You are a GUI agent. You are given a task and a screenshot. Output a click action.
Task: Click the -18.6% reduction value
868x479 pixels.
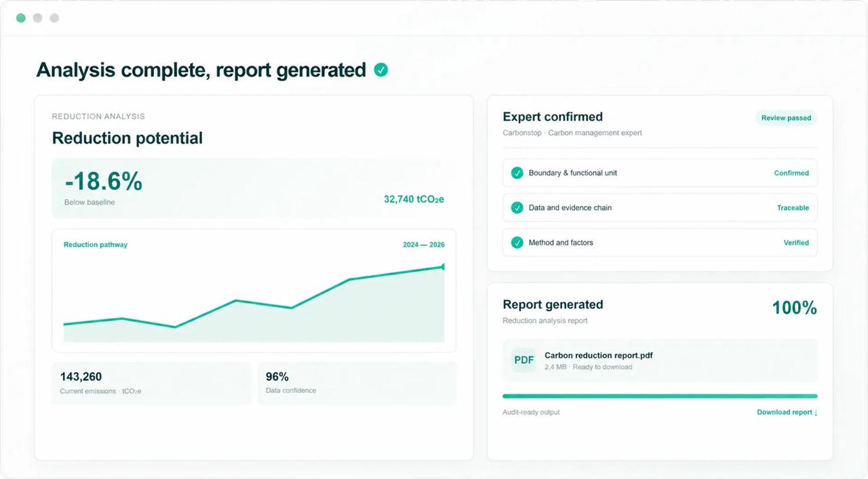point(104,182)
